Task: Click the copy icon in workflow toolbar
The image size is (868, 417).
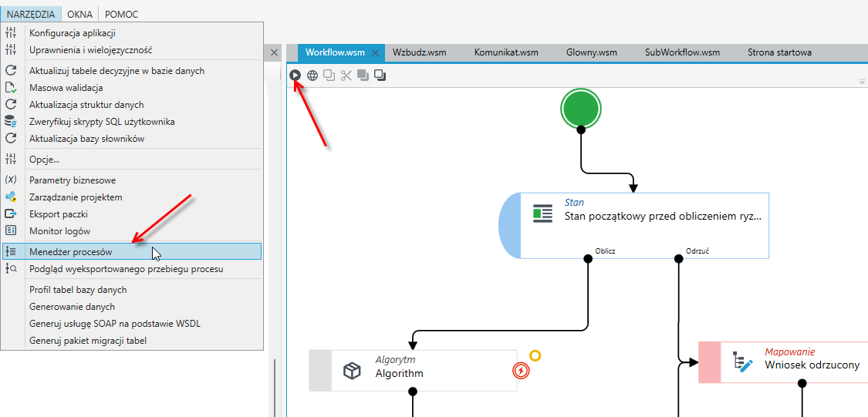Action: [329, 76]
